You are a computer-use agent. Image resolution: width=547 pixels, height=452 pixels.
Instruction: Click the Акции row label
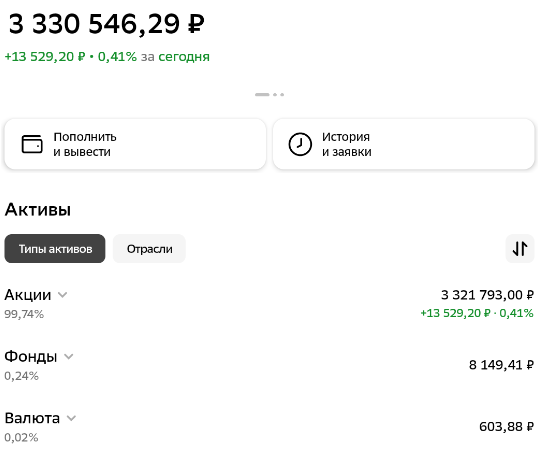point(28,295)
